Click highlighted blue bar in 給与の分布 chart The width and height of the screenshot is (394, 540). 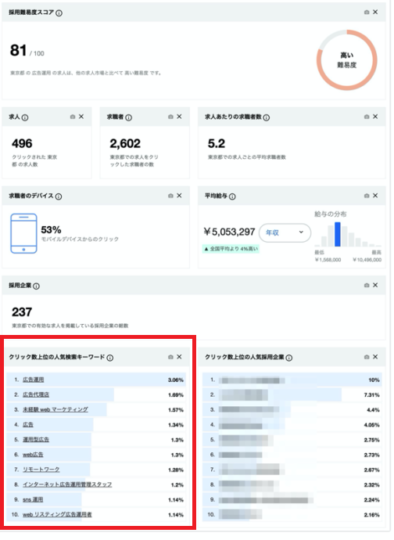338,235
